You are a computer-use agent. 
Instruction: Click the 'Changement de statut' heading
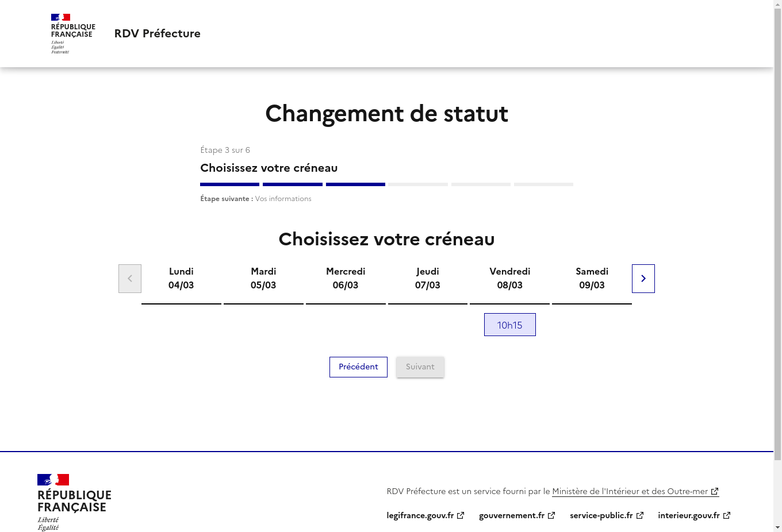(386, 114)
